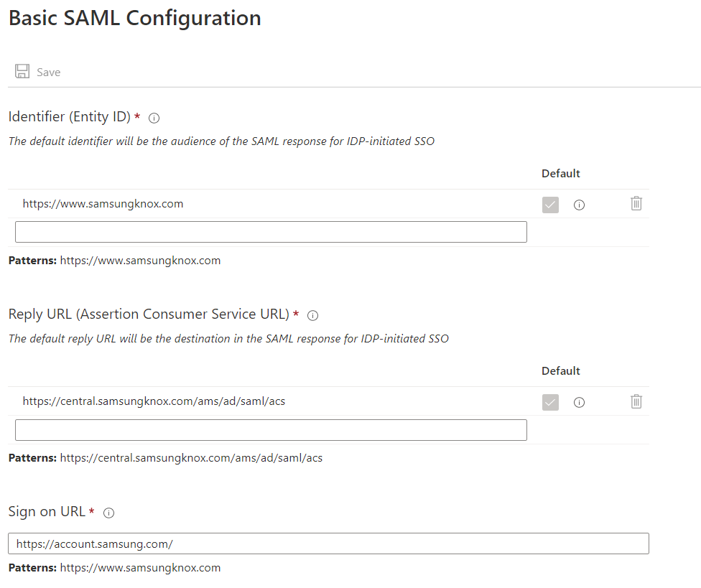Select the reply URL value text
This screenshot has height=588, width=701.
[152, 401]
